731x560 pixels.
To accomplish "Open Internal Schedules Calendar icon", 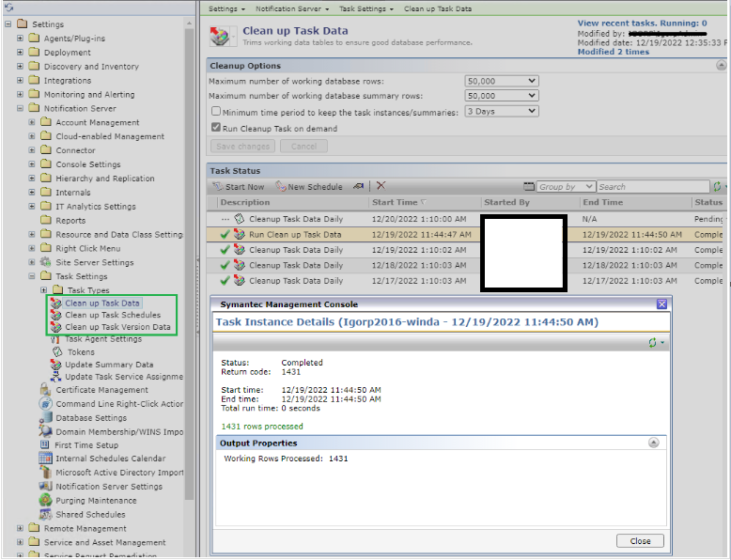I will click(x=47, y=459).
